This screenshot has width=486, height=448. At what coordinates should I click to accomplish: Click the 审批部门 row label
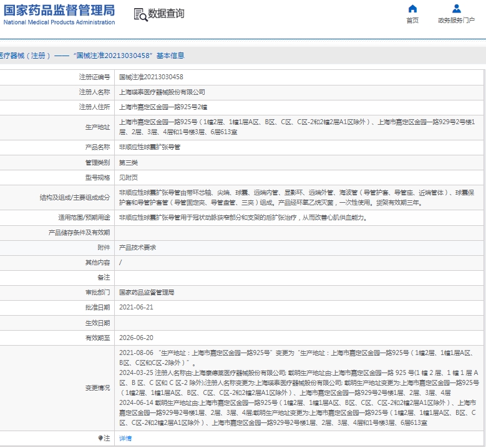coord(97,293)
